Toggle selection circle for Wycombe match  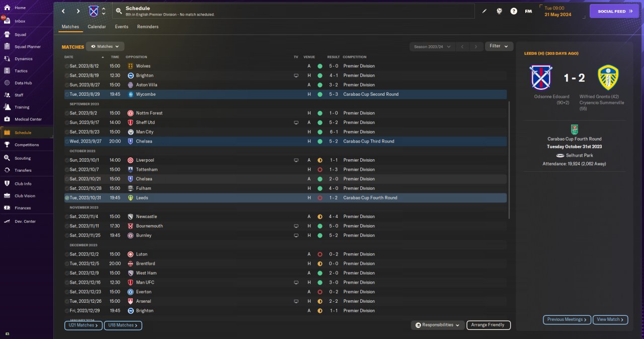pyautogui.click(x=67, y=94)
